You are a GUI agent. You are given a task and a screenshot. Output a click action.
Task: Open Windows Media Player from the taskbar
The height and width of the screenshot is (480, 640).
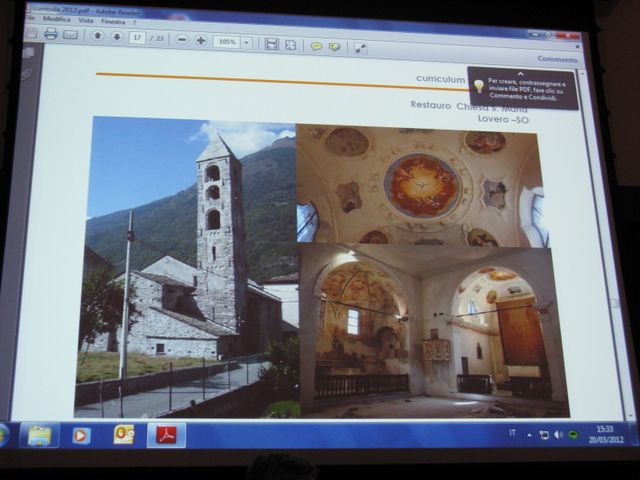[81, 436]
